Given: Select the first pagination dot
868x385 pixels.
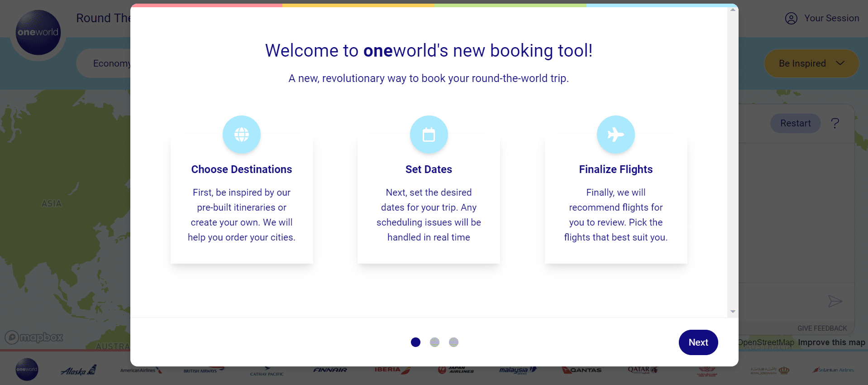Looking at the screenshot, I should click(415, 342).
